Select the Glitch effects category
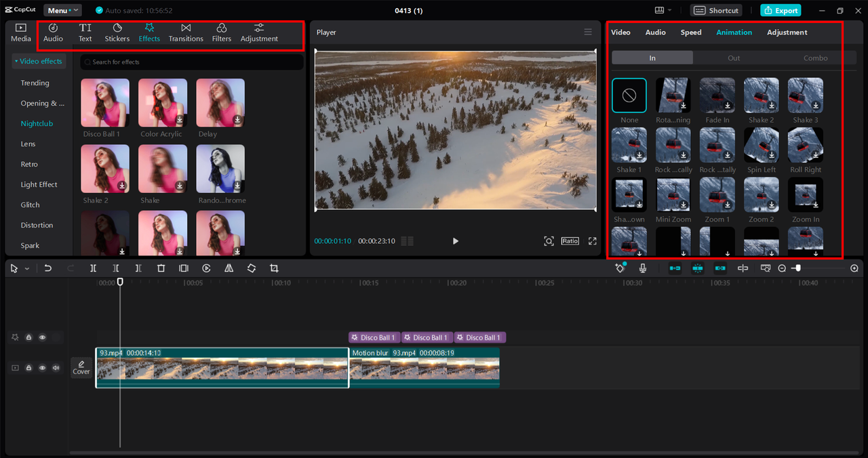Viewport: 868px width, 458px height. [x=30, y=205]
